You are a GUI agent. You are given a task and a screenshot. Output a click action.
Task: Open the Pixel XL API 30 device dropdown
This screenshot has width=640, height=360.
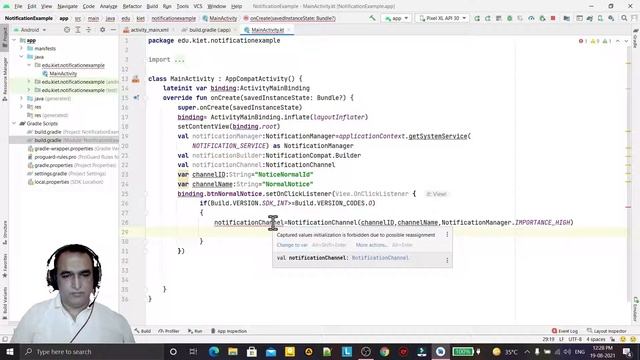coord(442,18)
